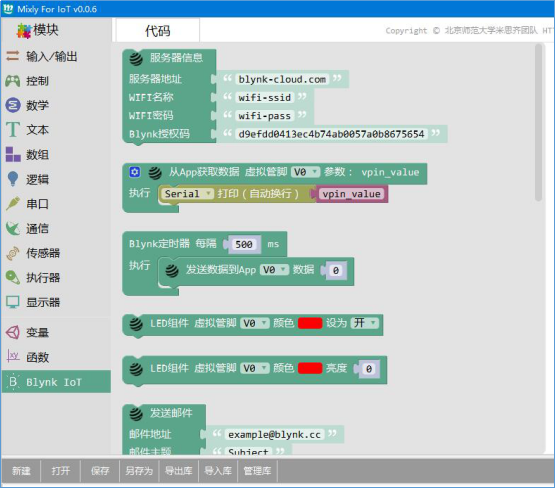
Task: Click Blynk icon on 从App获取数据 block
Action: (x=155, y=173)
